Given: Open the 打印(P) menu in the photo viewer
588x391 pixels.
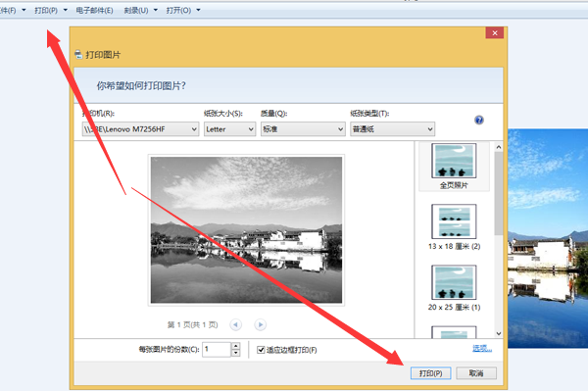Looking at the screenshot, I should tap(46, 11).
